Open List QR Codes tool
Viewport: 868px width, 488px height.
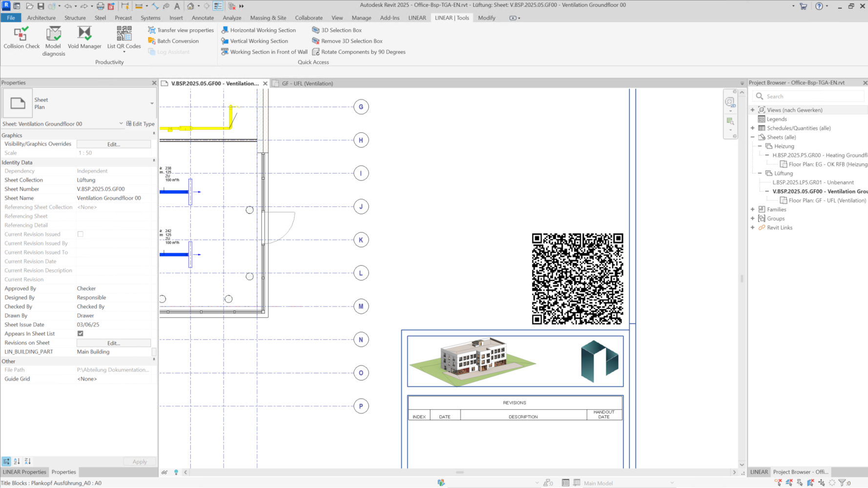click(124, 38)
